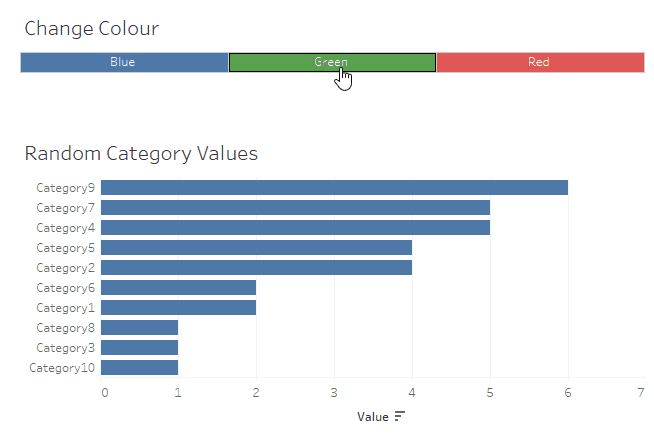Viewport: 654px width, 447px height.
Task: Click the Category9 bar in chart
Action: (x=334, y=188)
